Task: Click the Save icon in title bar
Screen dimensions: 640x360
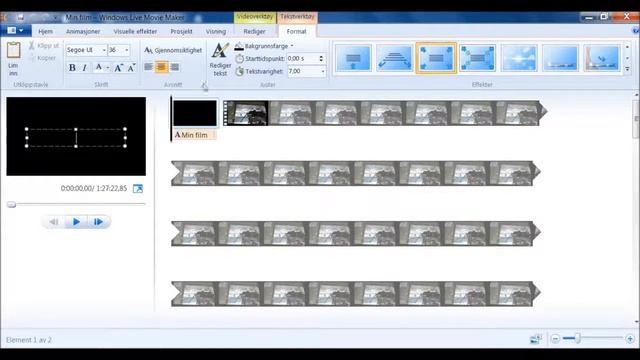Action: point(20,17)
